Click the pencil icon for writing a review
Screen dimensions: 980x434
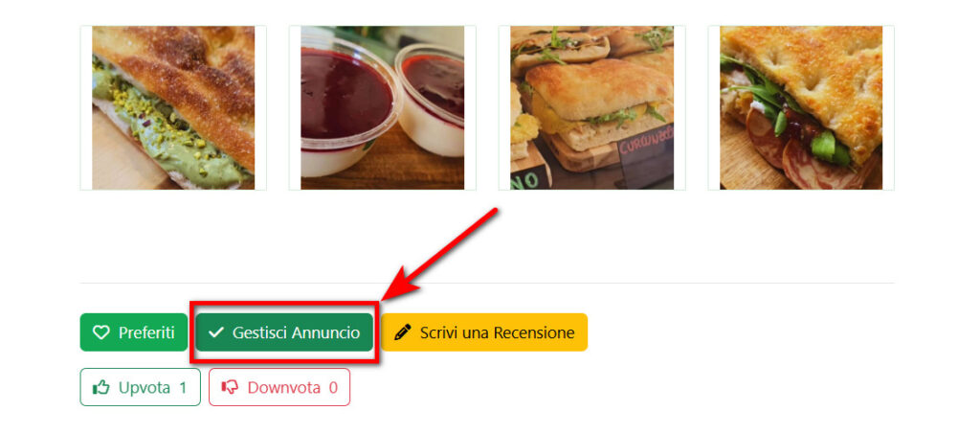[x=403, y=332]
